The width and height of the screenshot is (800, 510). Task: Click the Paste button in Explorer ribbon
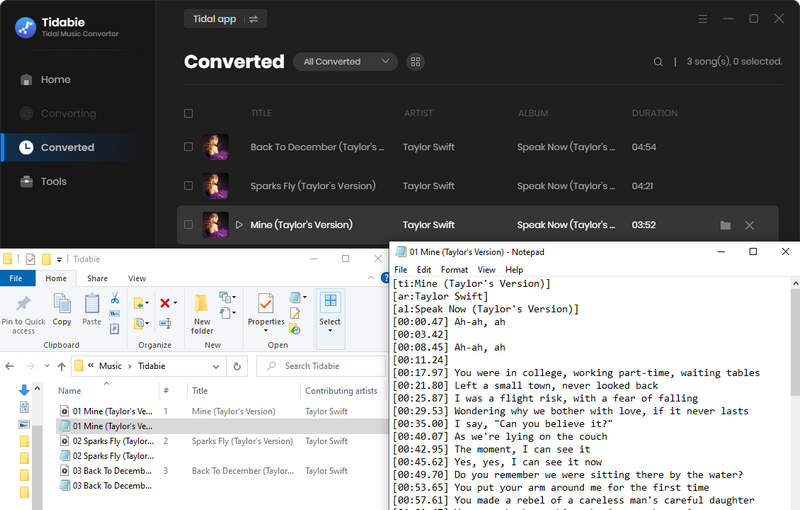click(92, 310)
